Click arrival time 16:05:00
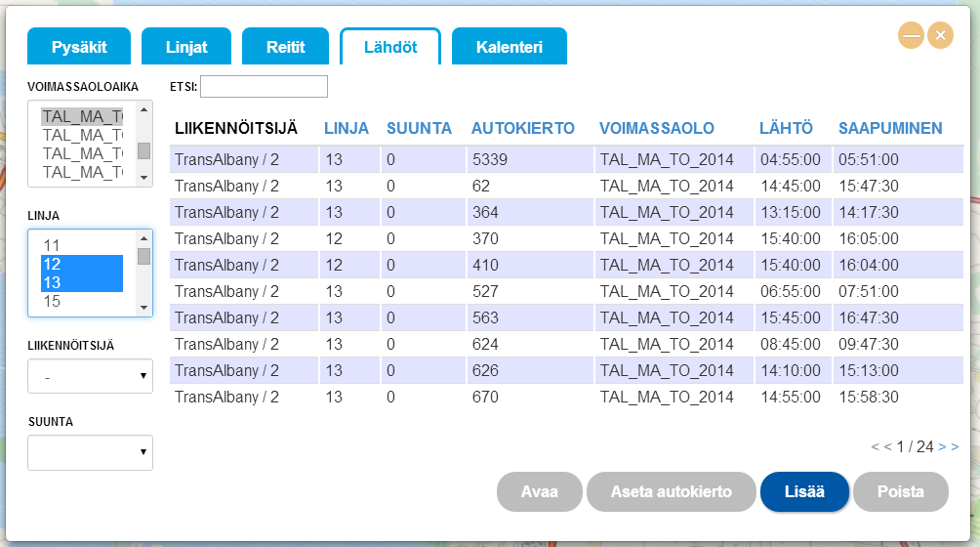Screen dimensions: 980x547 pyautogui.click(x=869, y=238)
